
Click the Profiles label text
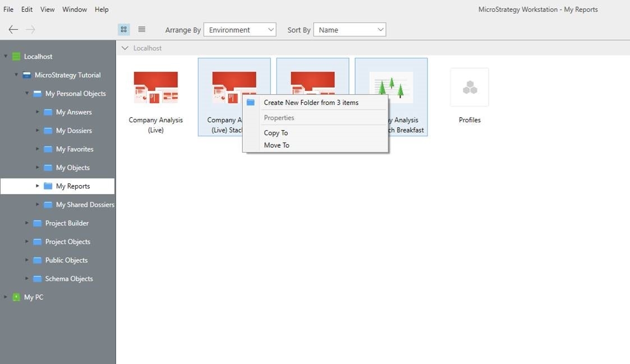[470, 119]
